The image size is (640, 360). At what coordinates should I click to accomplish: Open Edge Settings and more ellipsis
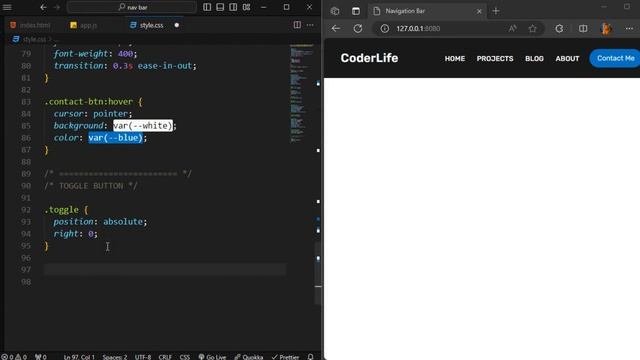point(629,29)
